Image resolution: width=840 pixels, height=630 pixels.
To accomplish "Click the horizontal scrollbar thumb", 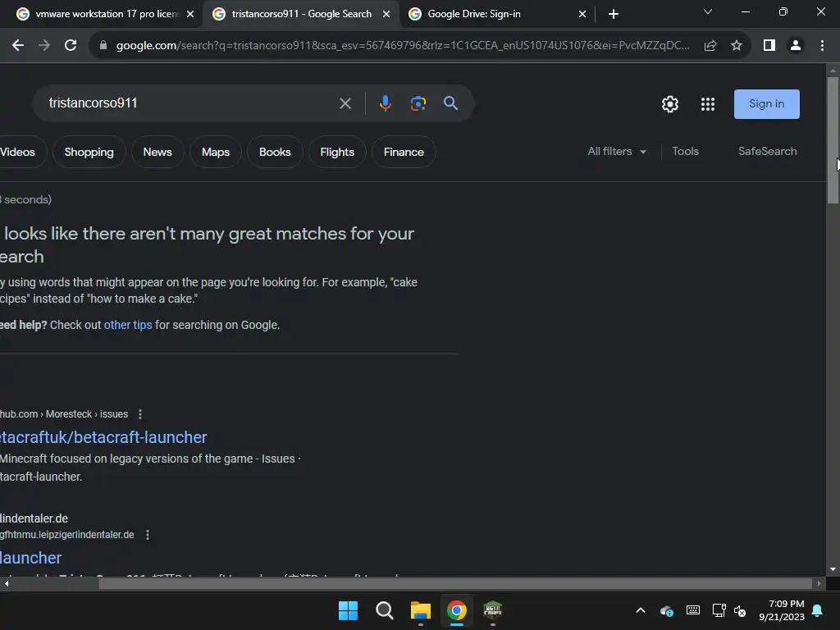I will (455, 583).
